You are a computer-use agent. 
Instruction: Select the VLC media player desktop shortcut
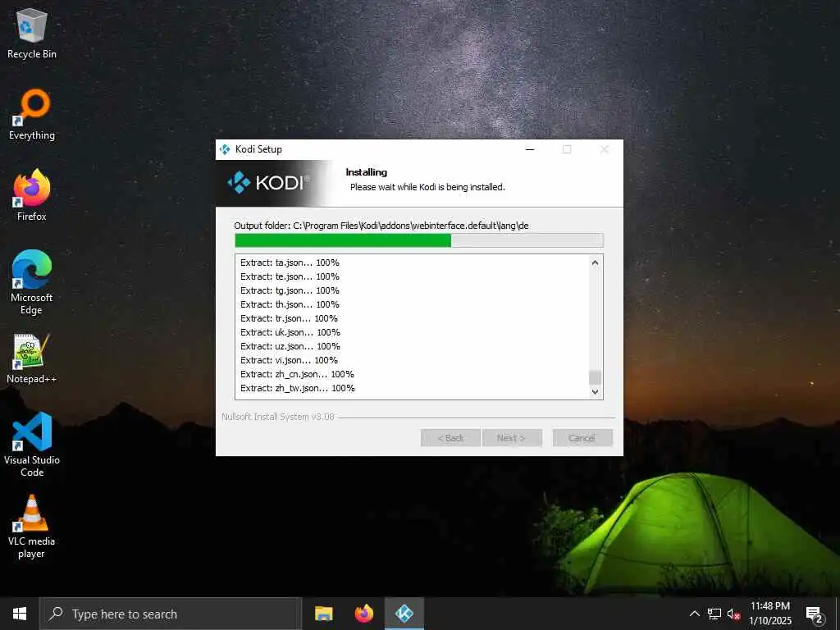tap(32, 527)
